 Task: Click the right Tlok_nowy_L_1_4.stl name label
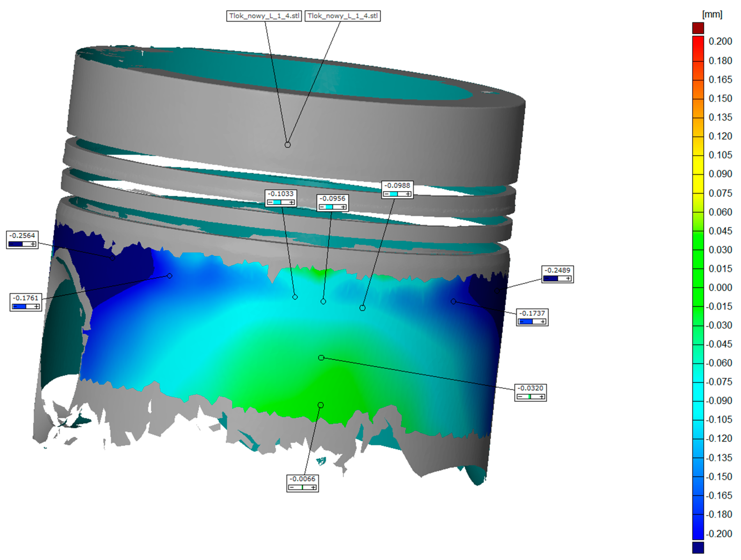point(342,16)
